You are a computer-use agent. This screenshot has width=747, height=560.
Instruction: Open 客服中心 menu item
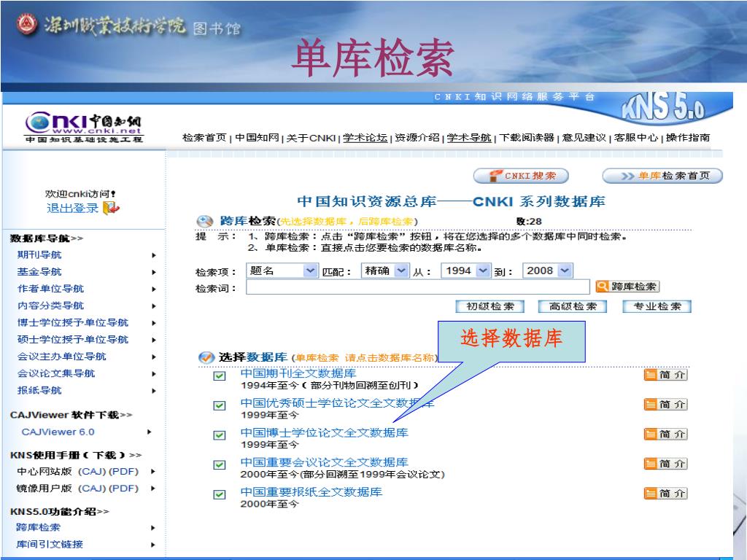tap(636, 138)
